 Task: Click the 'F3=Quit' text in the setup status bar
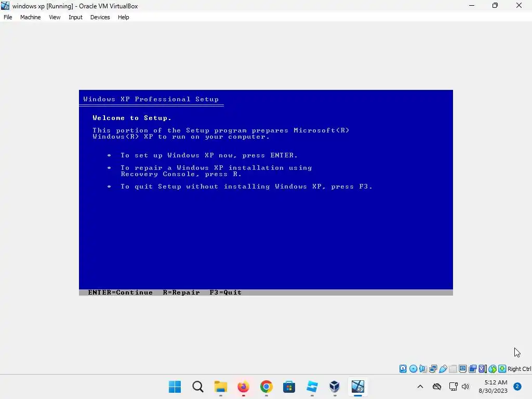[225, 292]
